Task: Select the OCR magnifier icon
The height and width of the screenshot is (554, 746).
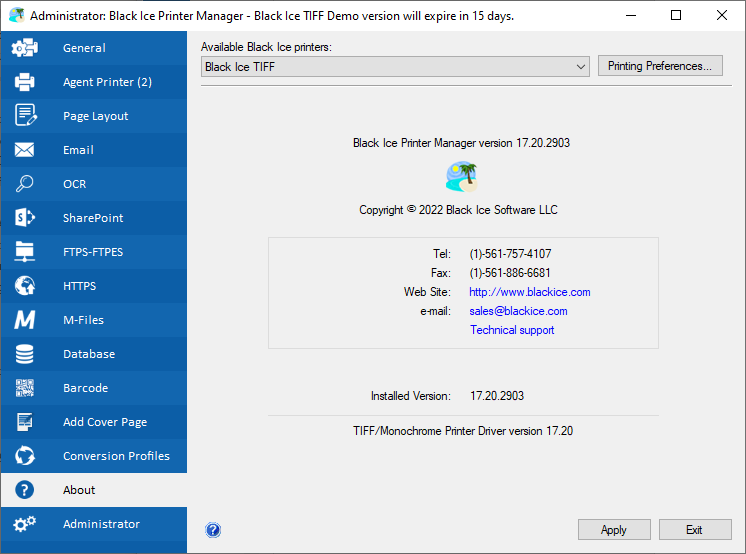Action: [x=25, y=184]
